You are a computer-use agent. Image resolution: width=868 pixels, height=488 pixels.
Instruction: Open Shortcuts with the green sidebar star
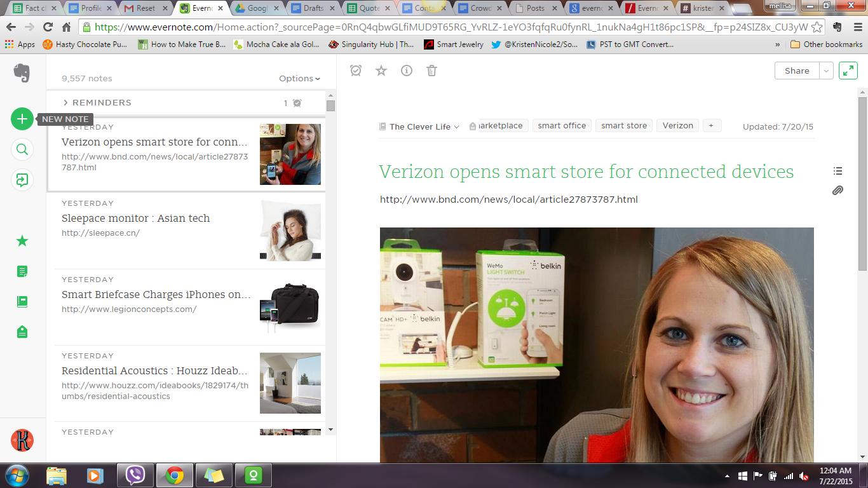point(22,241)
